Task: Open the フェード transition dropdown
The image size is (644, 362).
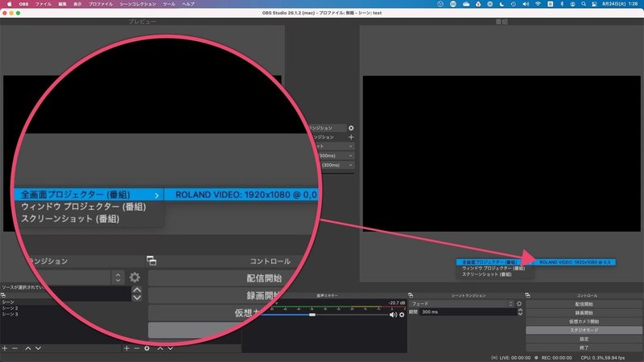Action: [x=461, y=304]
